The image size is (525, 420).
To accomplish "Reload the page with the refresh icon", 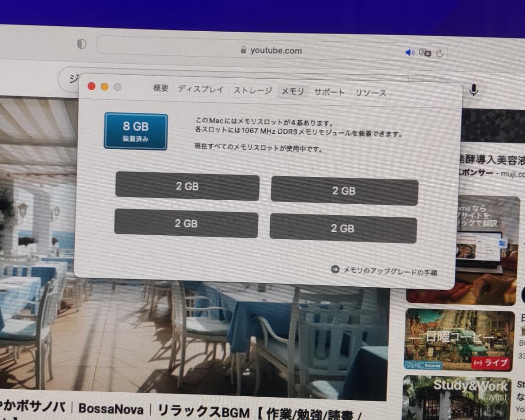I will click(440, 53).
